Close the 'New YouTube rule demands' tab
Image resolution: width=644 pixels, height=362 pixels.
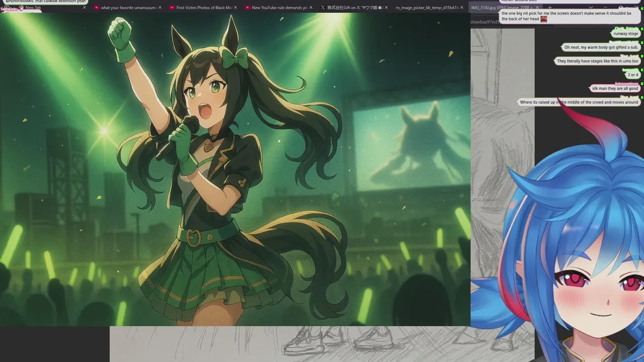point(311,8)
